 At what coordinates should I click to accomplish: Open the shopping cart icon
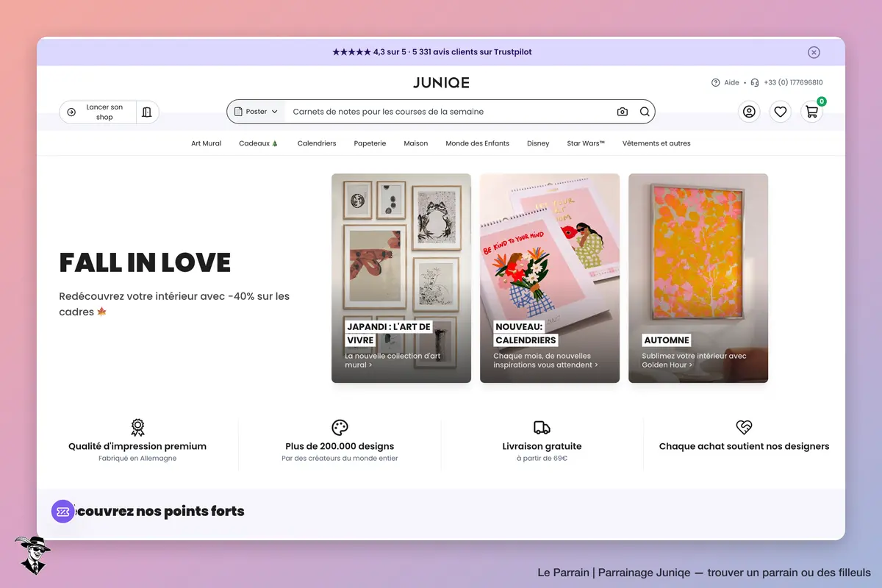(x=811, y=112)
